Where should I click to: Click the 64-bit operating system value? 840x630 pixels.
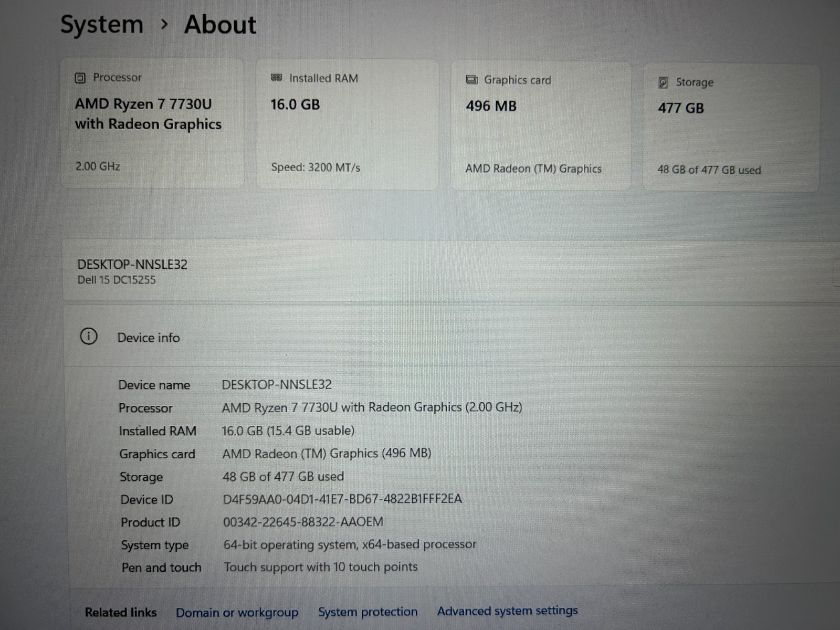click(350, 544)
